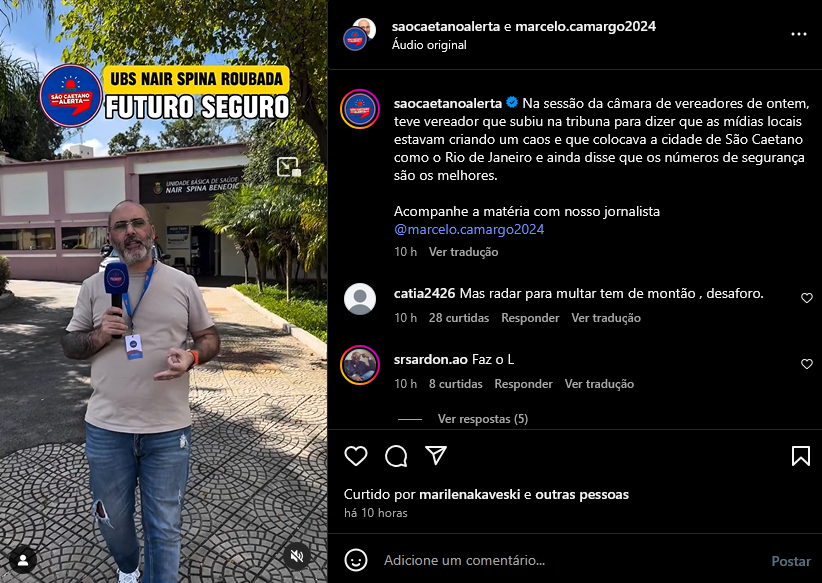Translate caption with Ver tradução
Viewport: 822px width, 583px height.
pos(463,252)
